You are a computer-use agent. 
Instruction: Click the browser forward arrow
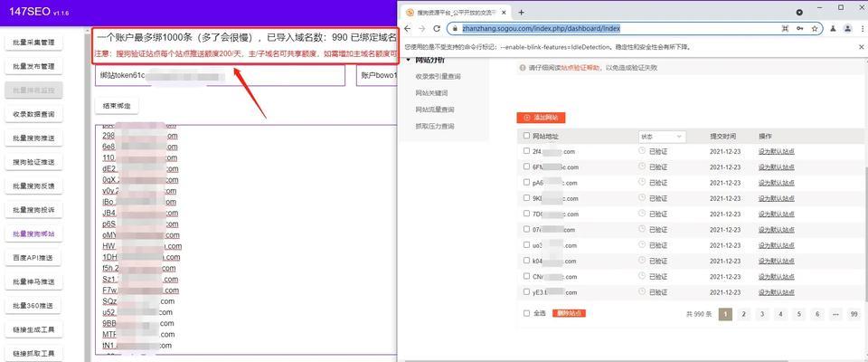coord(422,28)
